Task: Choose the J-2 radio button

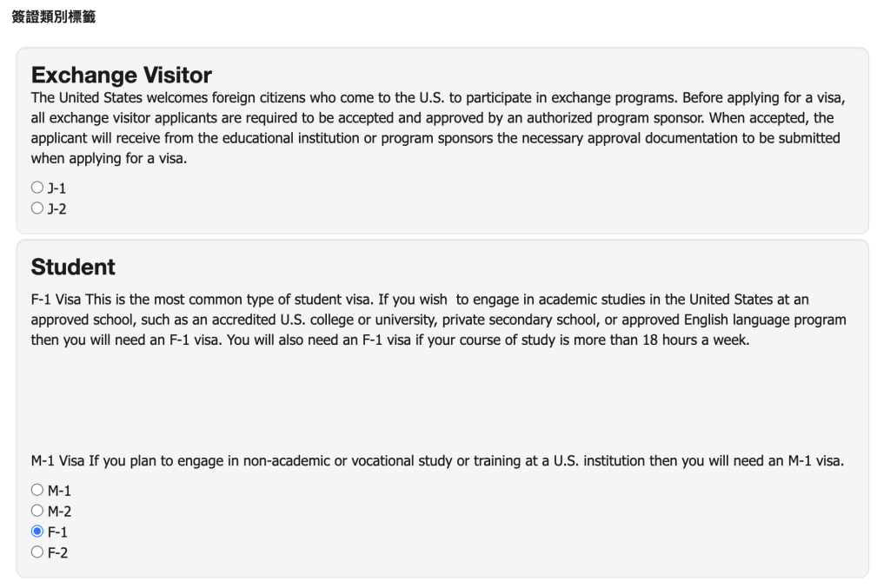Action: pos(37,208)
